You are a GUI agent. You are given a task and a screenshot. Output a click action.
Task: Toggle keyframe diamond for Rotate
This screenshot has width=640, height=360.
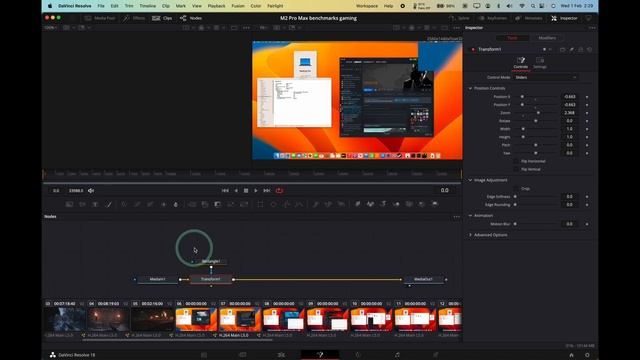587,121
